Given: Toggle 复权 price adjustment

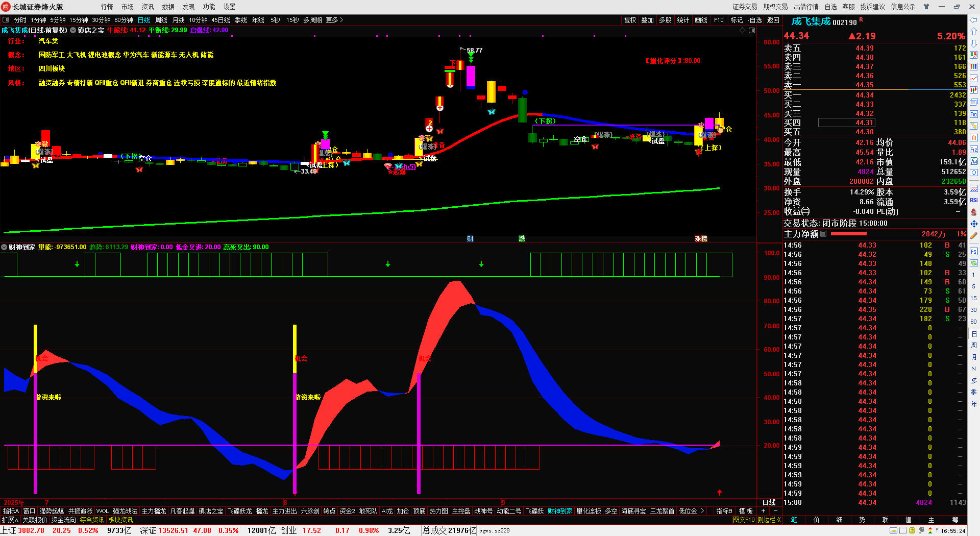Looking at the screenshot, I should [x=630, y=20].
